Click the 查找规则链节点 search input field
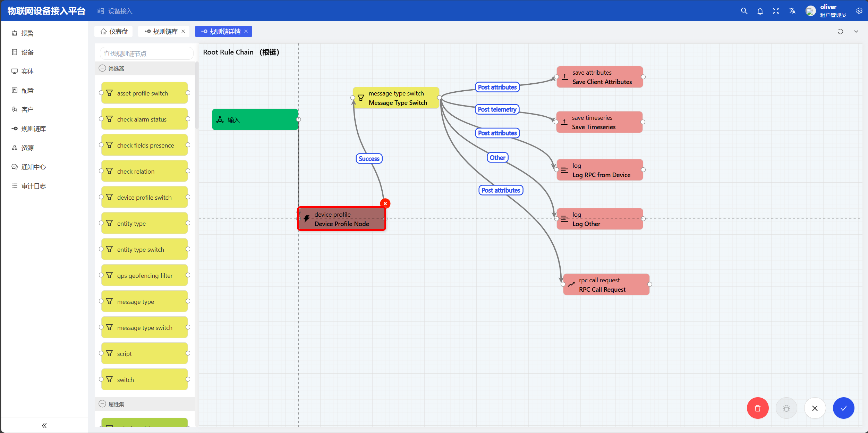Viewport: 868px width, 433px height. coord(144,53)
